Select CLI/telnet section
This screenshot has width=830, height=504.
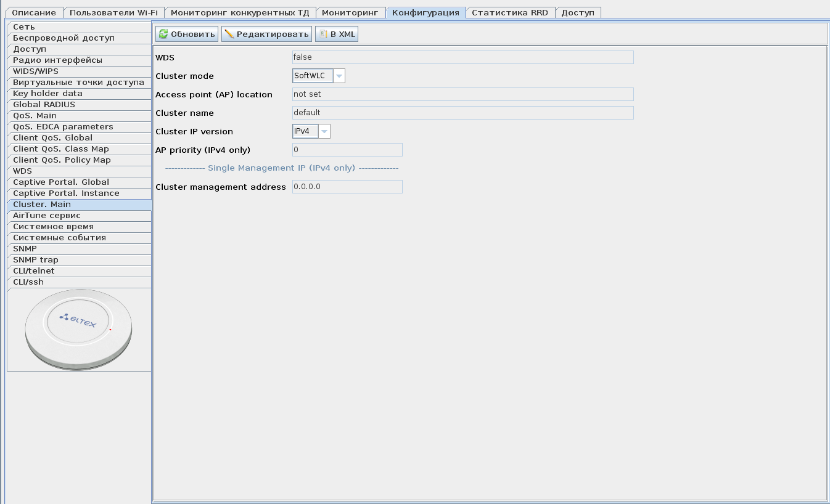79,271
